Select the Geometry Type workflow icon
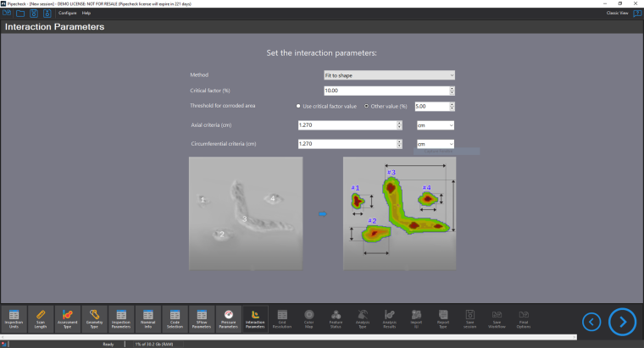 point(94,318)
